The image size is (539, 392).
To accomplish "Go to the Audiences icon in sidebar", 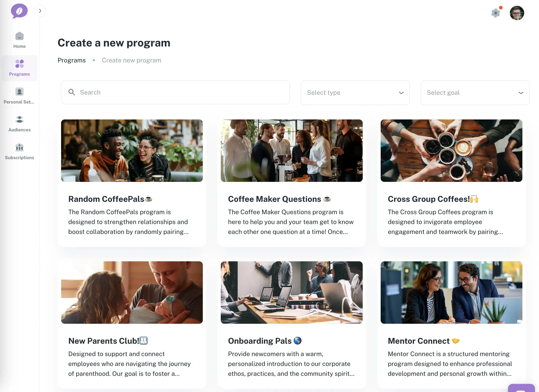I will (20, 119).
